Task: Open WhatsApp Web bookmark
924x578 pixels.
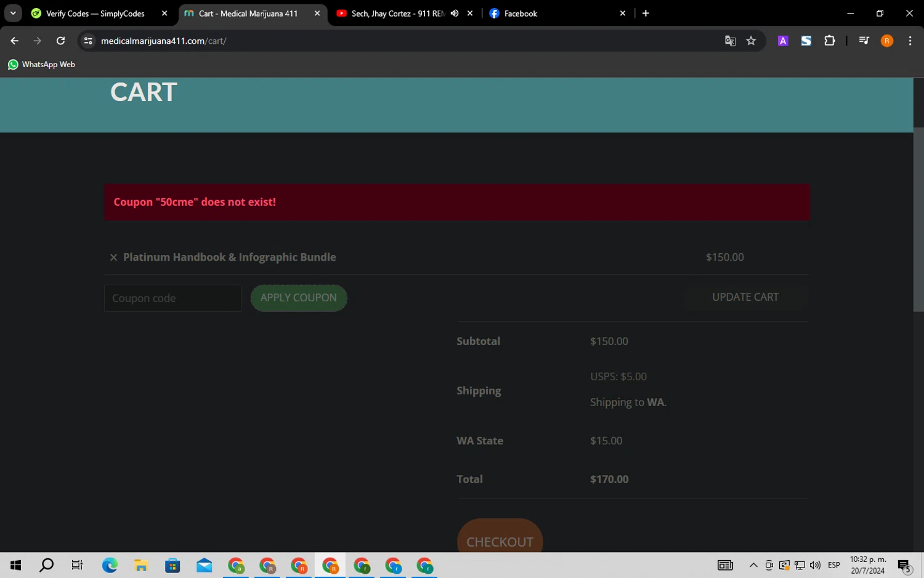Action: [41, 64]
